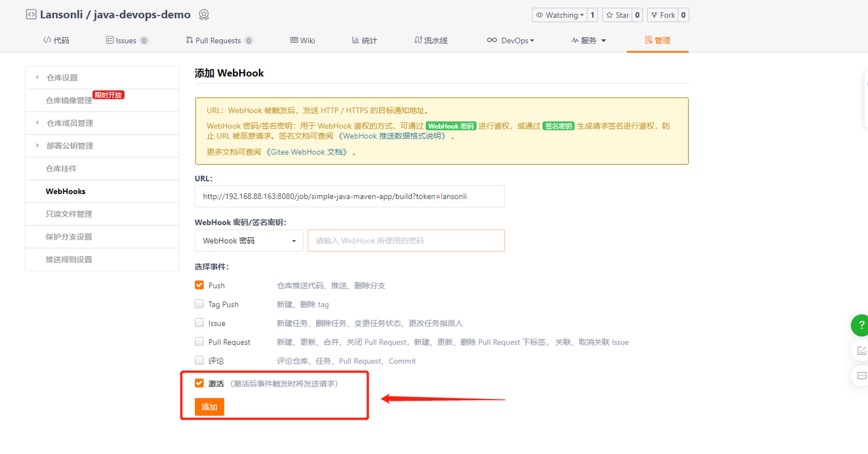Open the 流水线 tab

pyautogui.click(x=431, y=40)
